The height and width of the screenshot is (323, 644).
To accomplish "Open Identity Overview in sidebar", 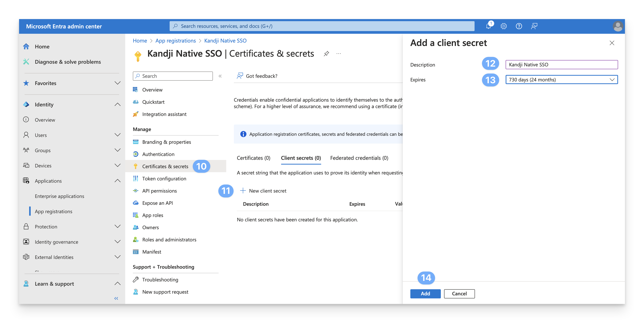I will point(45,120).
